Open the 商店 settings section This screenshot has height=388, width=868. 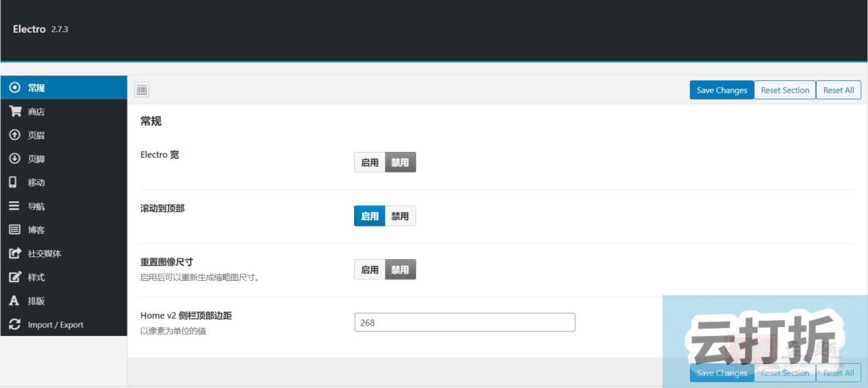point(64,112)
